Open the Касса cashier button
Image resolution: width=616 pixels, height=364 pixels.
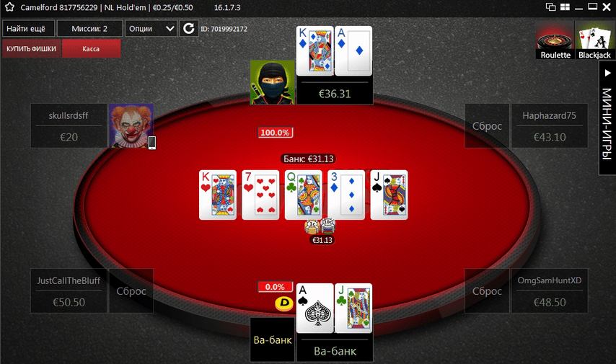point(91,49)
